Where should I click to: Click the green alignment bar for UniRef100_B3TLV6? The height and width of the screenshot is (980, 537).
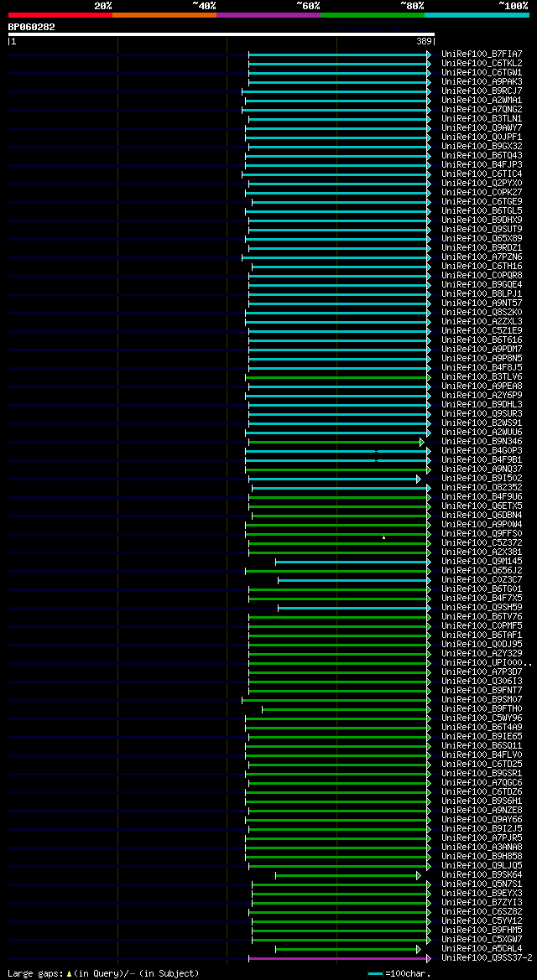(338, 377)
